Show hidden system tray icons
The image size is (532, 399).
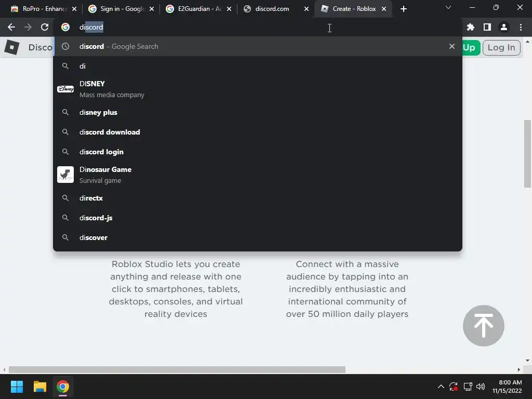coord(441,387)
